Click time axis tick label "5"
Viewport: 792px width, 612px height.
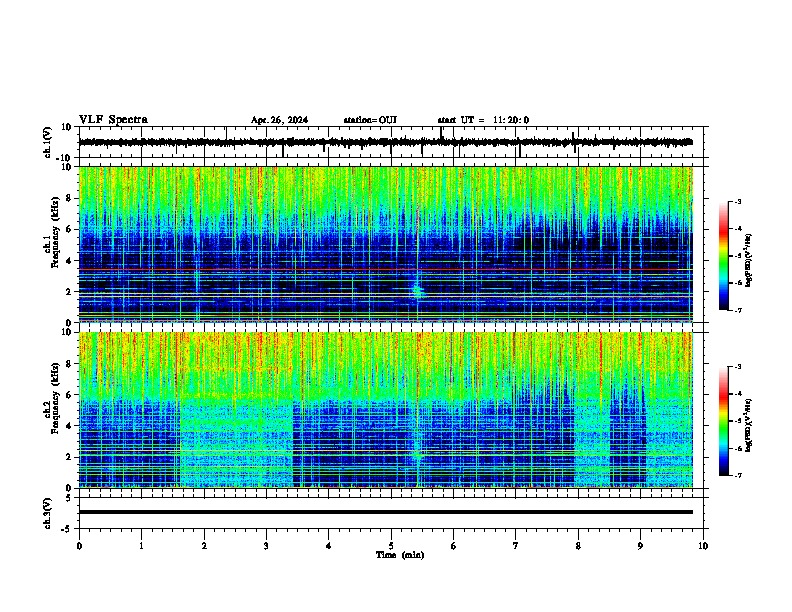click(x=391, y=546)
